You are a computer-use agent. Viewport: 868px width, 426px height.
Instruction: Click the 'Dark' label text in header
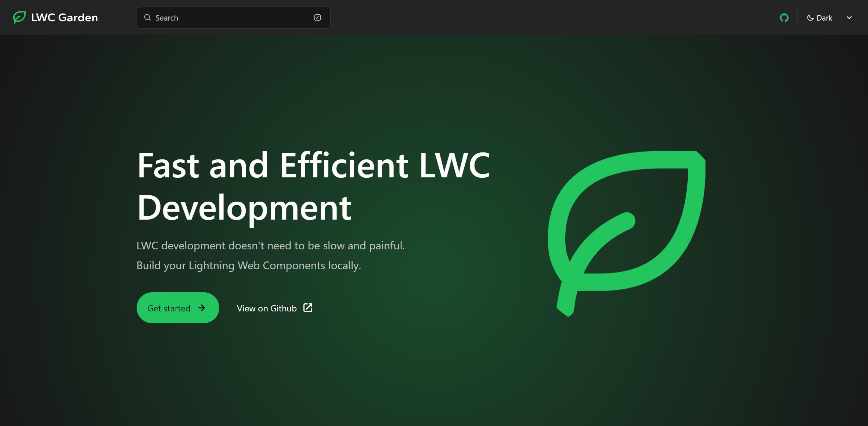point(824,18)
